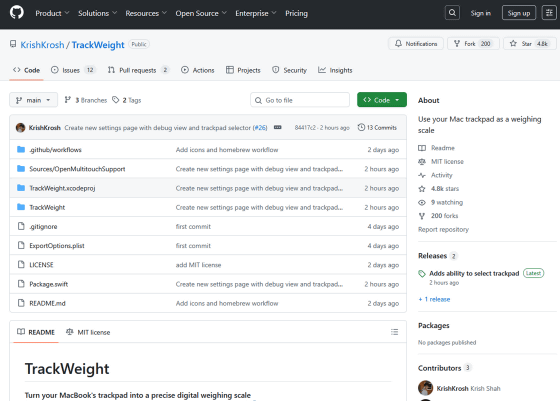The height and width of the screenshot is (401, 560).
Task: Click the Sign up button
Action: (519, 13)
